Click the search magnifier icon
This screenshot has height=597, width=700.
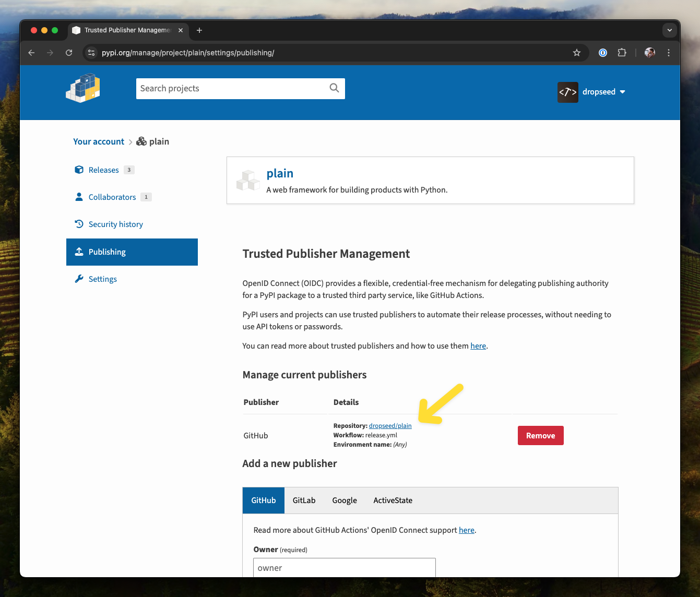click(334, 88)
